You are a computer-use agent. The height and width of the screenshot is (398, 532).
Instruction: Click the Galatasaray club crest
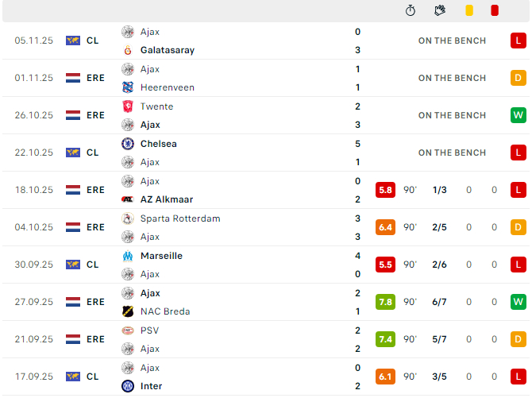pos(128,50)
